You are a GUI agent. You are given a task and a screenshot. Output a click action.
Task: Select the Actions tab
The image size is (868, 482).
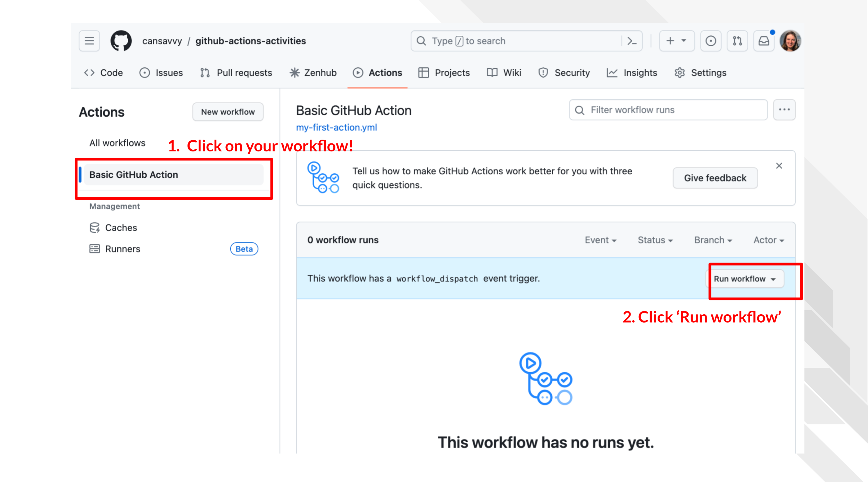tap(377, 73)
